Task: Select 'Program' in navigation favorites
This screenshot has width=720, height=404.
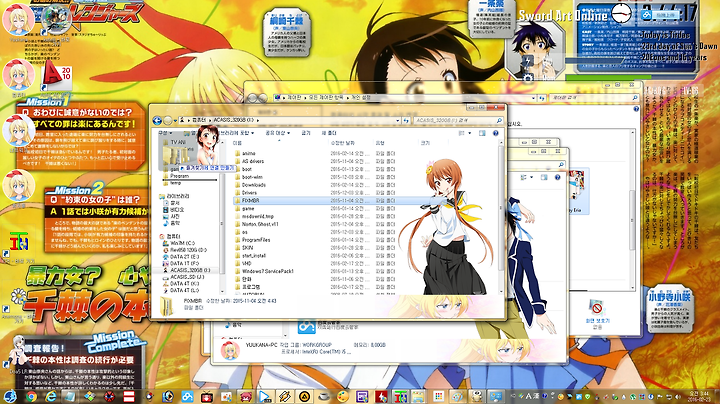Action: 179,176
